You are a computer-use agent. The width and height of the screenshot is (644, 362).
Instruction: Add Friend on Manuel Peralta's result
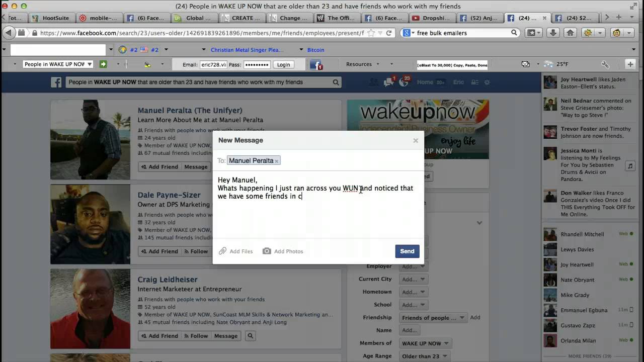(x=159, y=167)
